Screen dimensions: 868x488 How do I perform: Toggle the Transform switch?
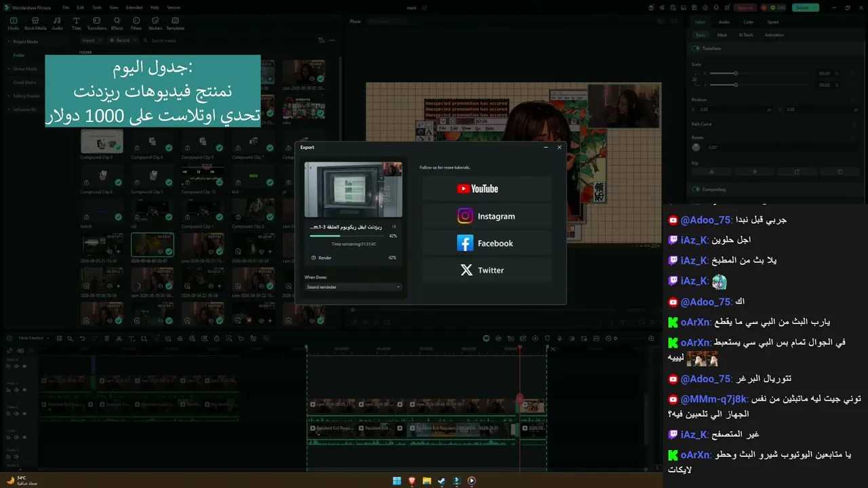pyautogui.click(x=696, y=49)
